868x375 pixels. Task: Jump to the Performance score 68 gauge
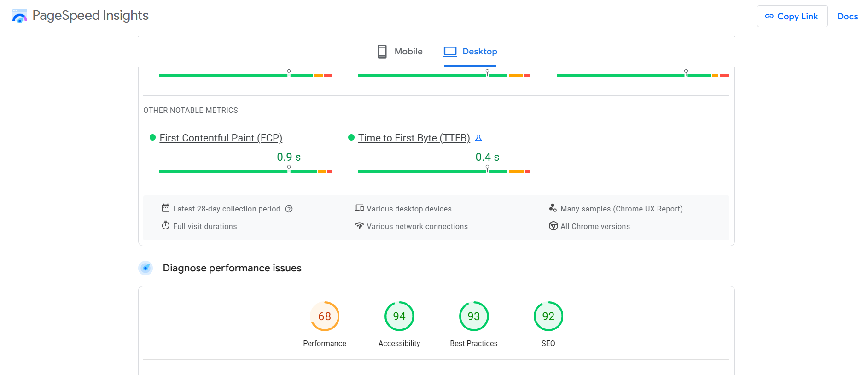point(325,316)
